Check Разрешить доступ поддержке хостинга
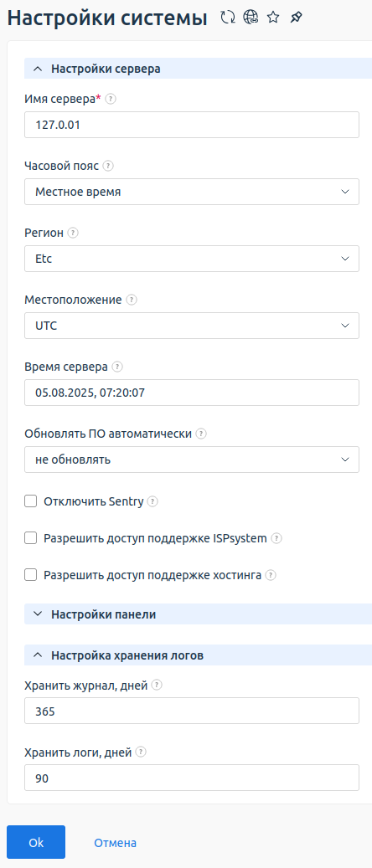This screenshot has height=868, width=372. pos(30,575)
